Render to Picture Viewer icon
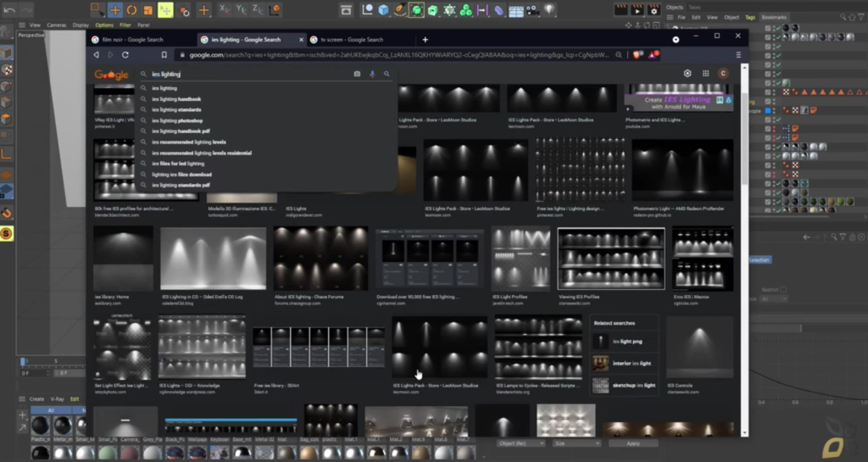The height and width of the screenshot is (462, 868). 637,10
